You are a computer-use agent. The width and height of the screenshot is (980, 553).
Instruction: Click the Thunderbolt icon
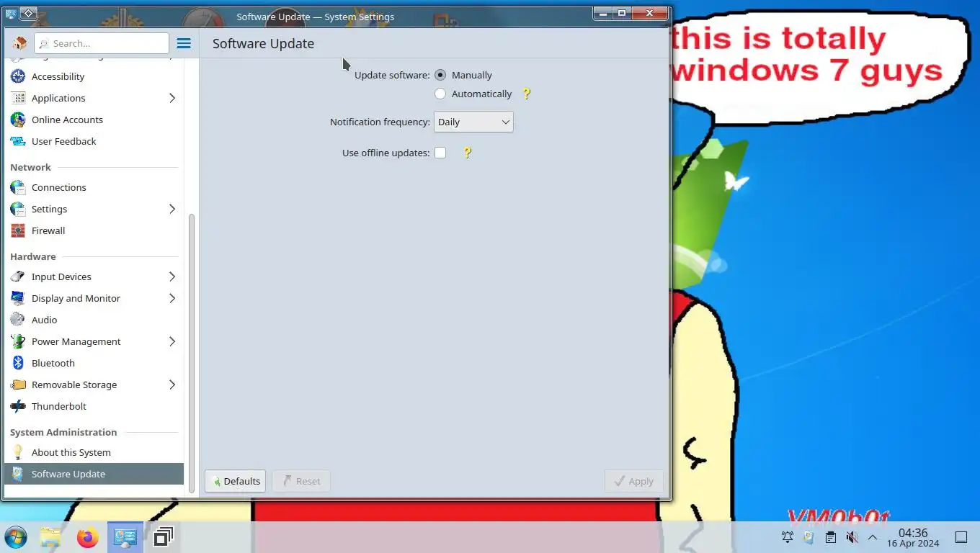18,406
